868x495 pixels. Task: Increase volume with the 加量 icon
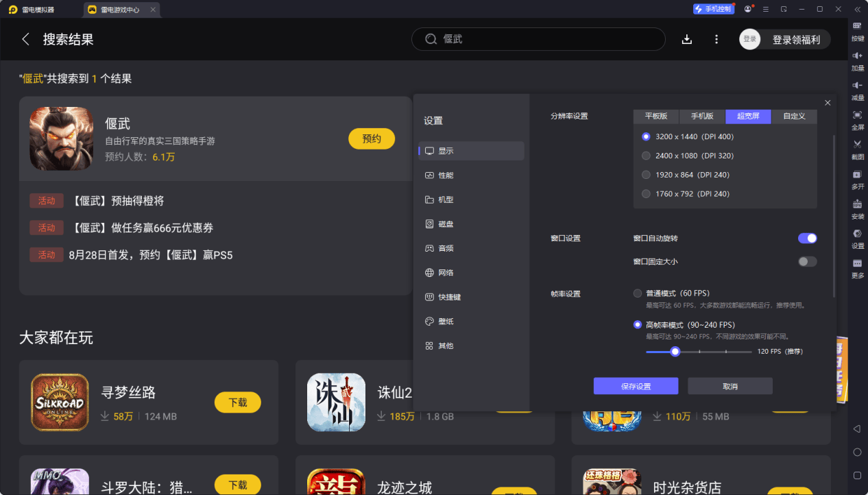point(857,62)
